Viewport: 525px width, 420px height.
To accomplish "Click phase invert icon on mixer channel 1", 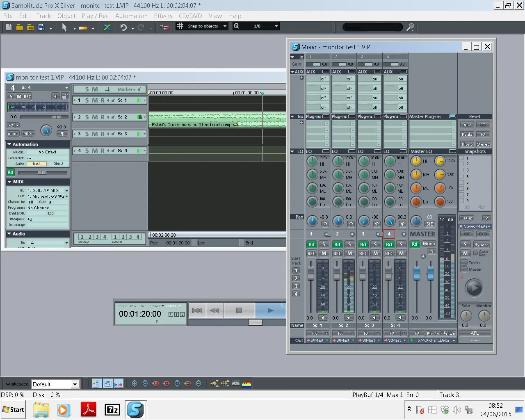I will tap(325, 224).
